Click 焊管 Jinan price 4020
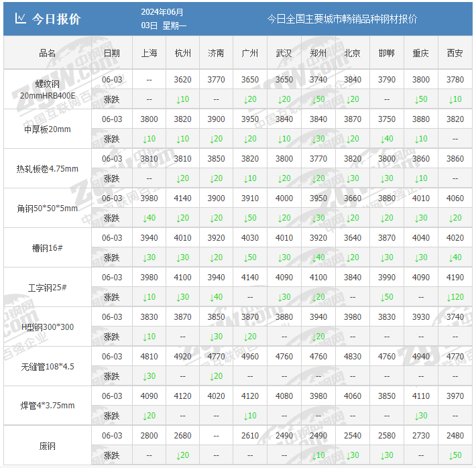This screenshot has height=468, width=476. click(216, 396)
